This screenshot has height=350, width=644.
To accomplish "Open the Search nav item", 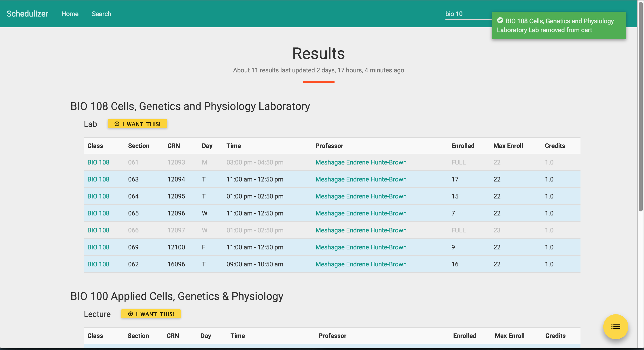I will pos(101,14).
